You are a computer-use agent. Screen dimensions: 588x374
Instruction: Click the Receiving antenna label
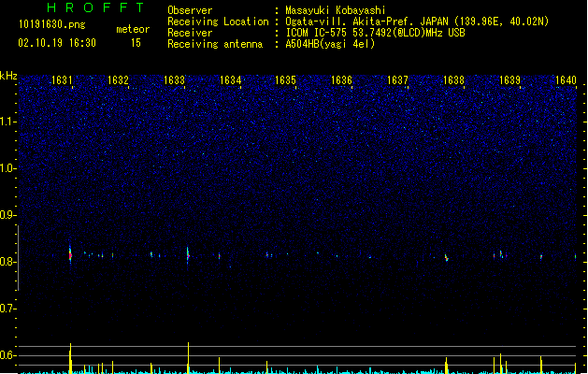click(x=215, y=44)
